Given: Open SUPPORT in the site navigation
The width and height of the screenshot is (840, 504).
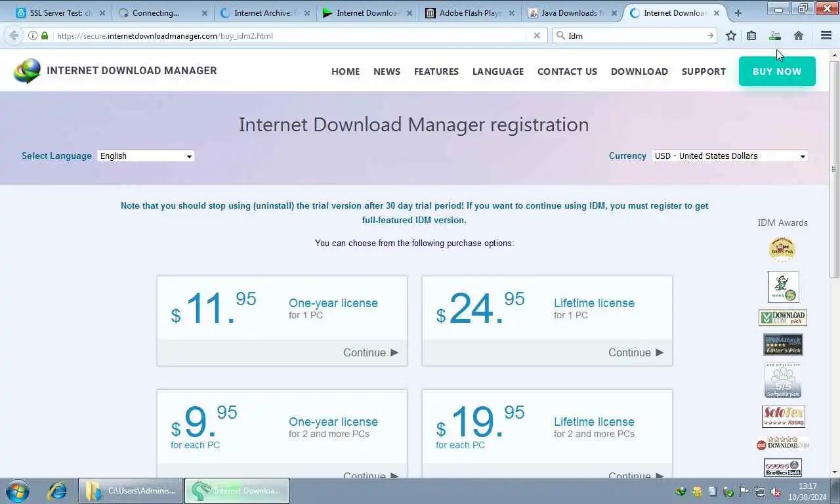Looking at the screenshot, I should [x=703, y=72].
